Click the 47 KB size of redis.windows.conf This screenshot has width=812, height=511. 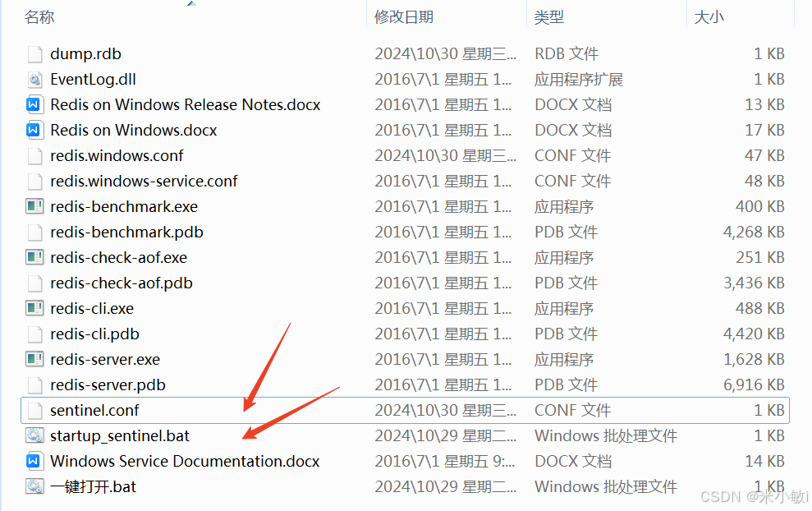click(765, 155)
